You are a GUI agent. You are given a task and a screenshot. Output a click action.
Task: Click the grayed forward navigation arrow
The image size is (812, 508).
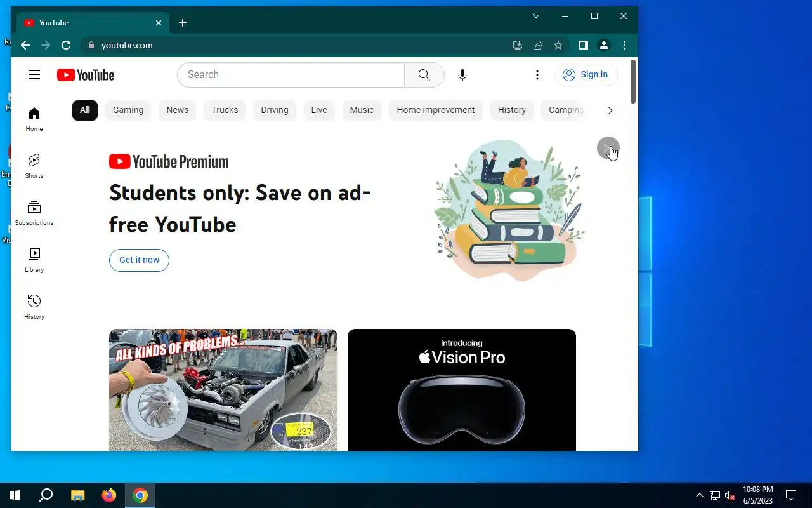[x=46, y=45]
